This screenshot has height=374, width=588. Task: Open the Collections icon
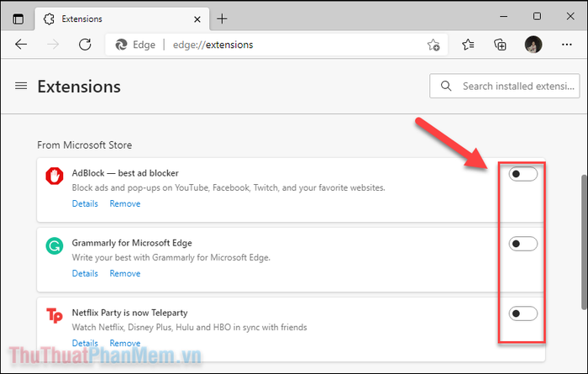tap(501, 45)
